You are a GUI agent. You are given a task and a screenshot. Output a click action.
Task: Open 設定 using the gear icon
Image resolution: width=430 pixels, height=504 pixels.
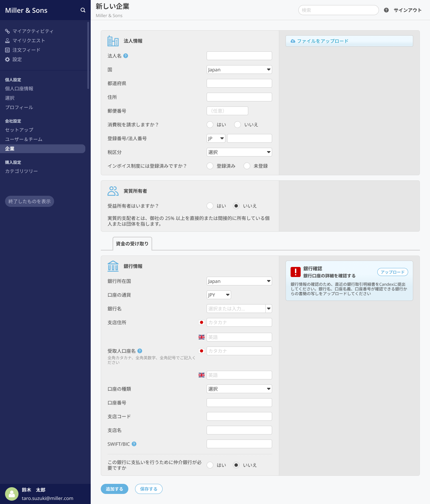coord(7,59)
